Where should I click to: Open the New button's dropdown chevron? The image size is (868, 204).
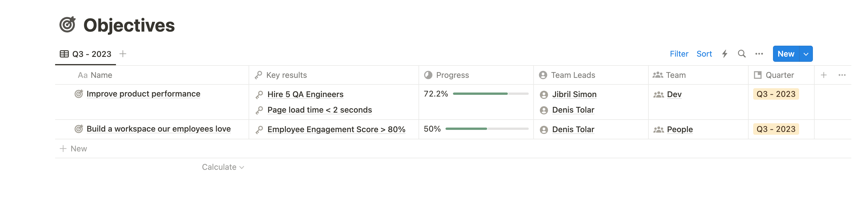tap(806, 54)
